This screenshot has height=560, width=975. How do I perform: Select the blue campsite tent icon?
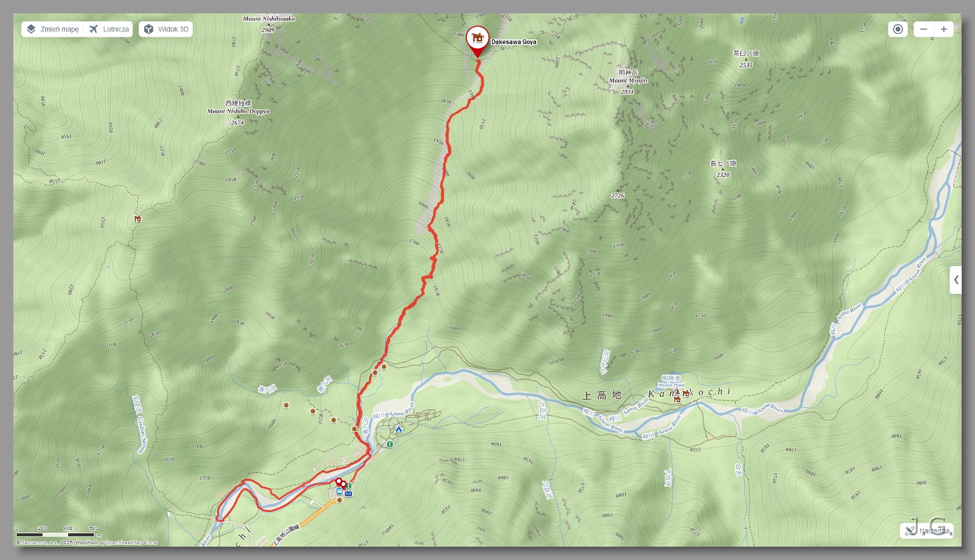pyautogui.click(x=399, y=429)
